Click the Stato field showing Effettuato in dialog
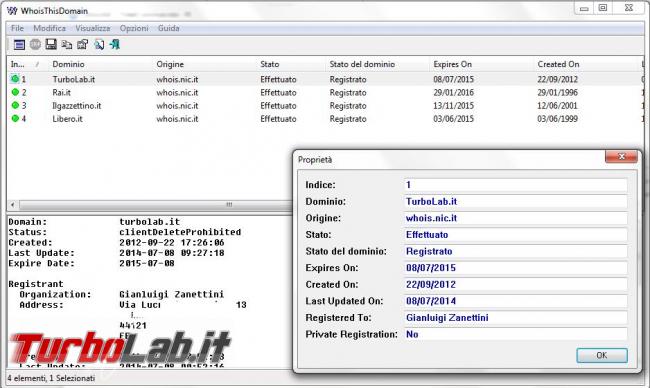Screen dimensions: 650x388 (515, 235)
